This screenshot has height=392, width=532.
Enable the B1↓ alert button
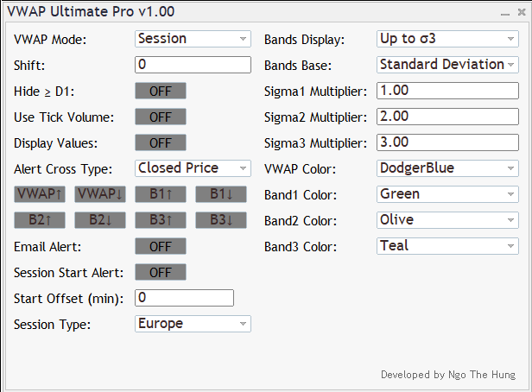coord(221,194)
